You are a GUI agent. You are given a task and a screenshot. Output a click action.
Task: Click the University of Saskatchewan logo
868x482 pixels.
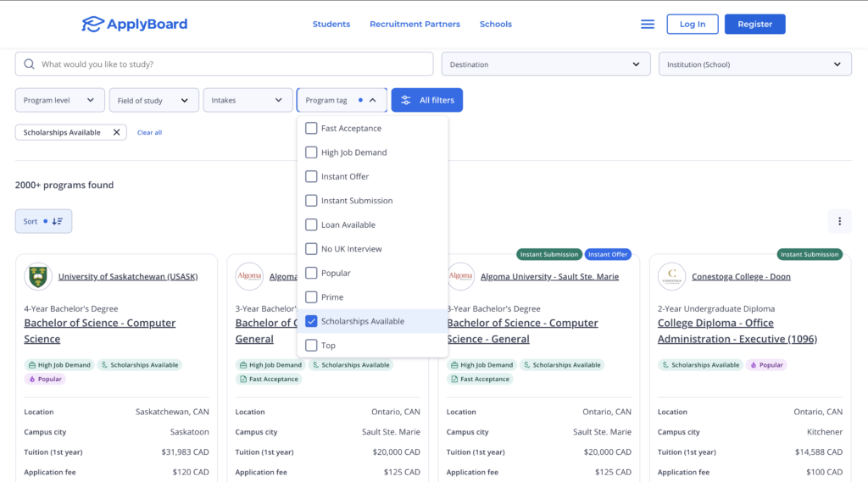38,276
